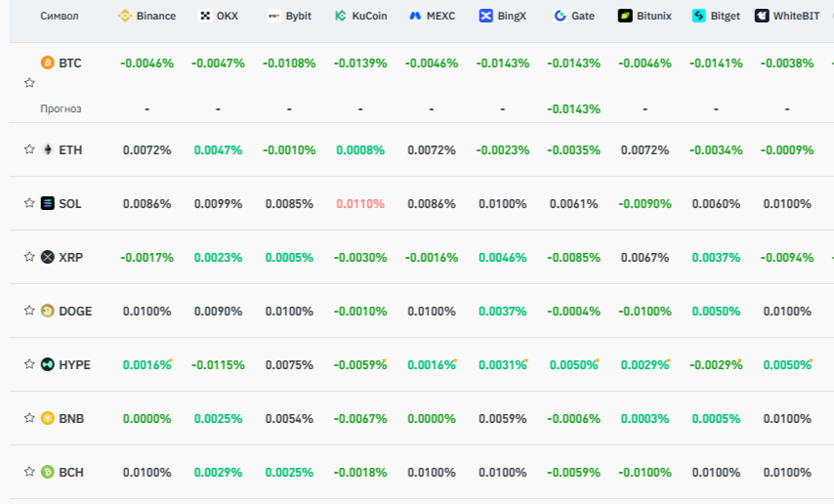Select Bybit HYPE rate 0.0075%
This screenshot has width=834, height=504.
[x=289, y=364]
